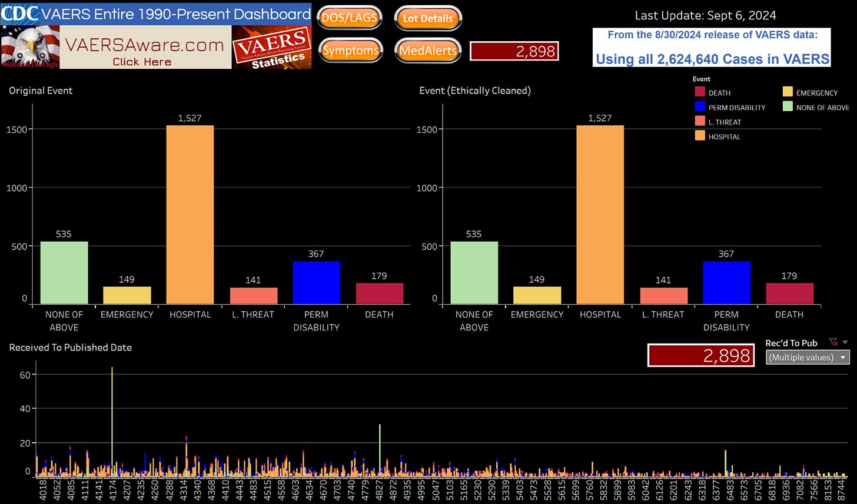Select HOSPITAL legend color swatch

(699, 136)
